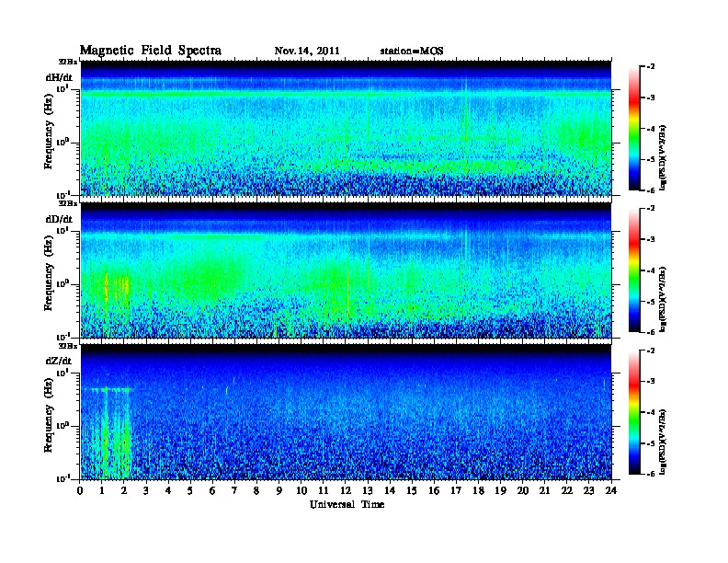
Task: Click the color scale bar beside the dZ/dt panel
Action: click(x=634, y=412)
